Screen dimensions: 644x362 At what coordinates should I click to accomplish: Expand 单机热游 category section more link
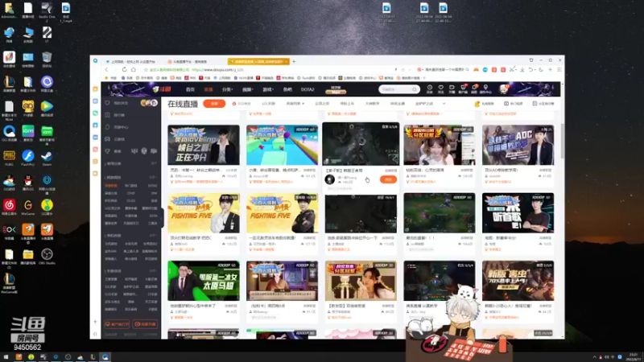click(x=153, y=236)
